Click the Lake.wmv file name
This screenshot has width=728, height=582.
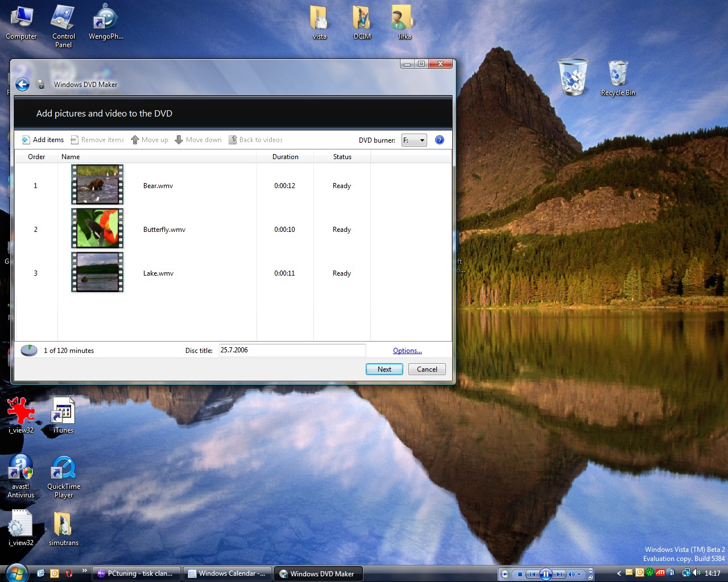point(158,273)
